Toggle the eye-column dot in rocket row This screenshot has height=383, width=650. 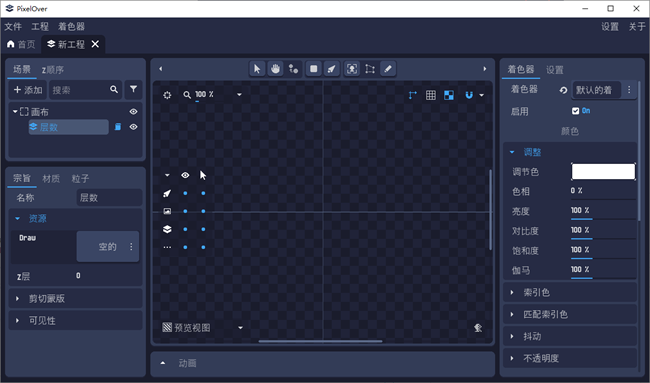(185, 193)
